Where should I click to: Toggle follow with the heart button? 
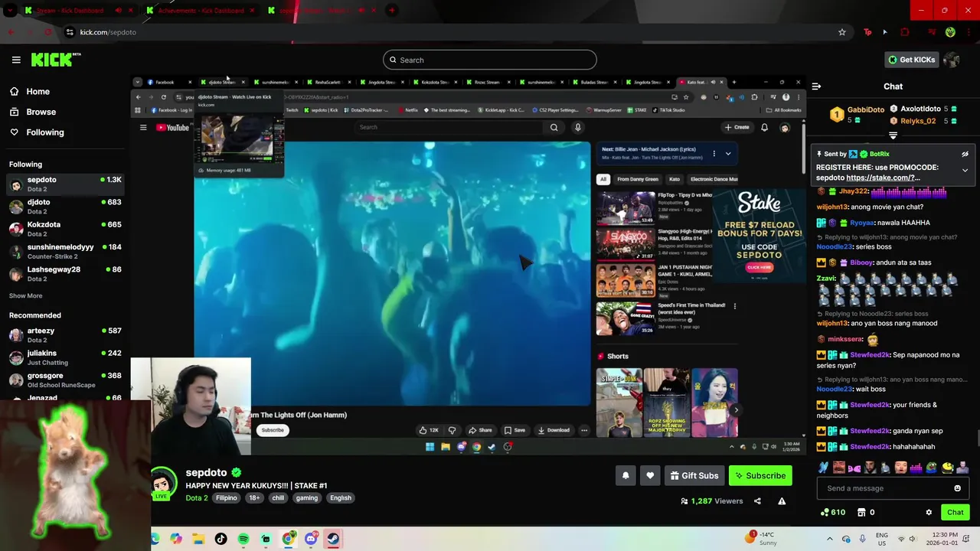pos(650,476)
